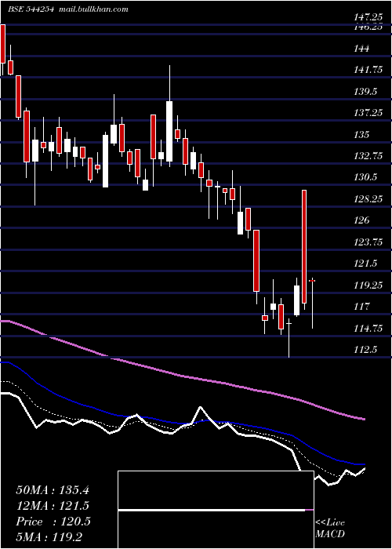Click the 114.75 price axis label
The width and height of the screenshot is (392, 549).
pyautogui.click(x=368, y=328)
